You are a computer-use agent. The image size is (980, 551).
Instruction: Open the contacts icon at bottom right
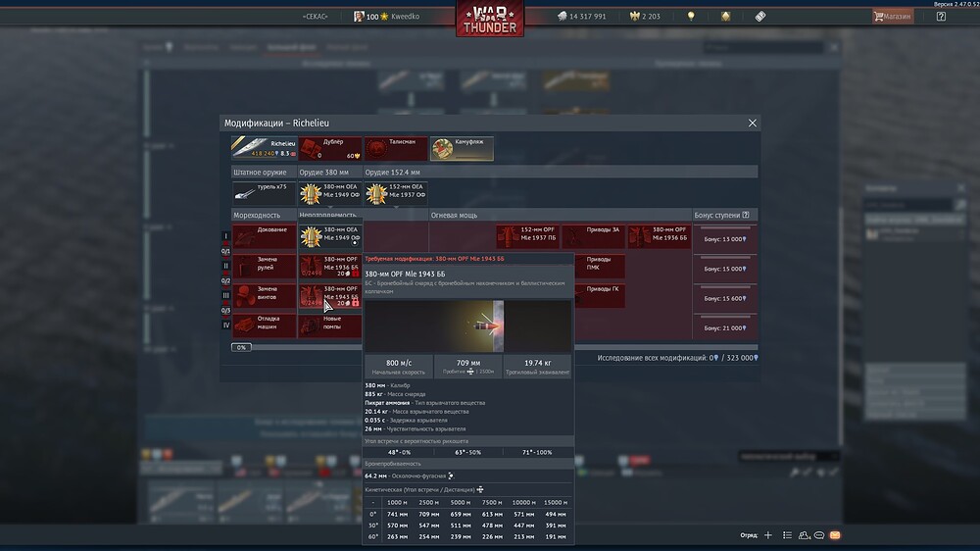804,535
